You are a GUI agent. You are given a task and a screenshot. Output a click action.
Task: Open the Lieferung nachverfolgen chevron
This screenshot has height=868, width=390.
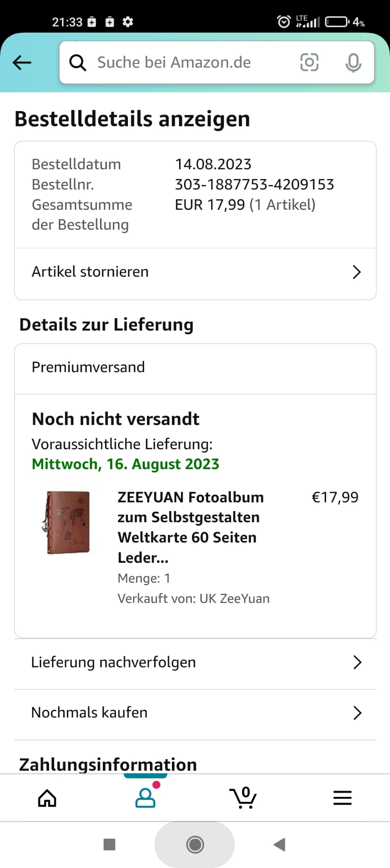(357, 662)
